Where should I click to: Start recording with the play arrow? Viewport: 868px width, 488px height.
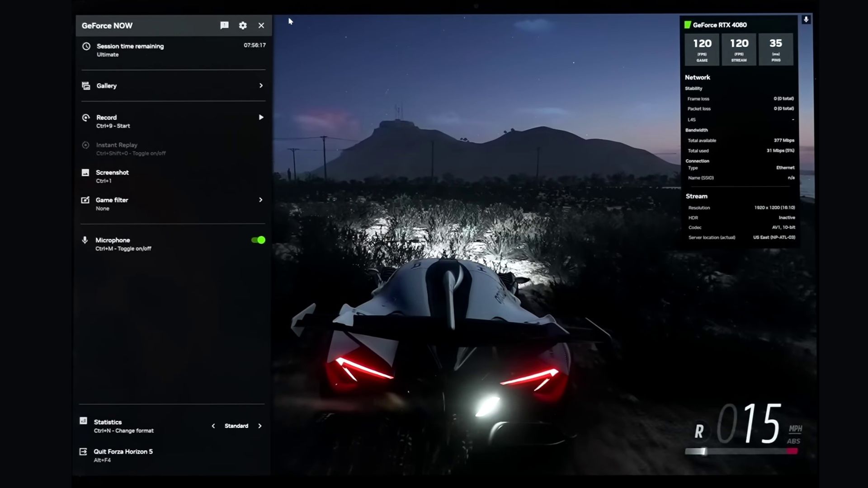tap(261, 117)
